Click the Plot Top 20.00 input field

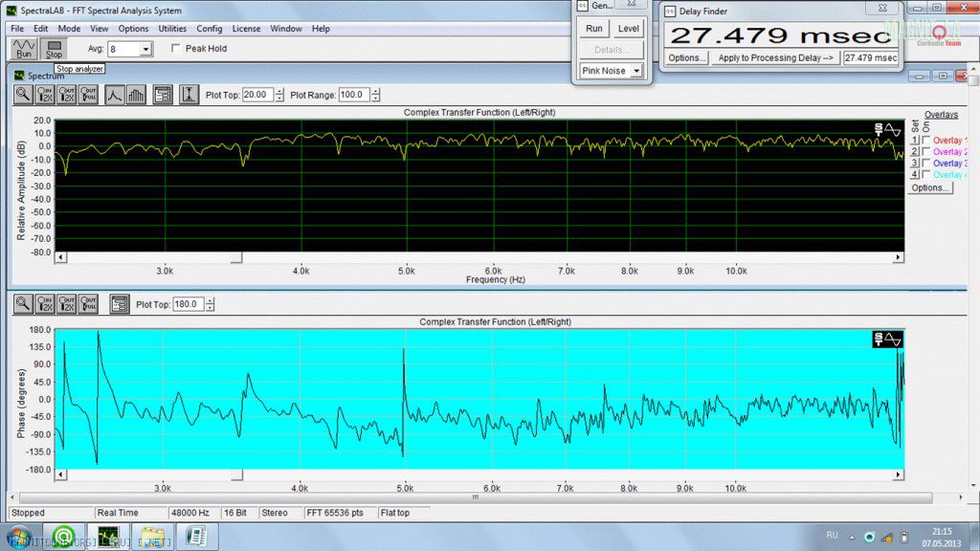click(x=258, y=95)
